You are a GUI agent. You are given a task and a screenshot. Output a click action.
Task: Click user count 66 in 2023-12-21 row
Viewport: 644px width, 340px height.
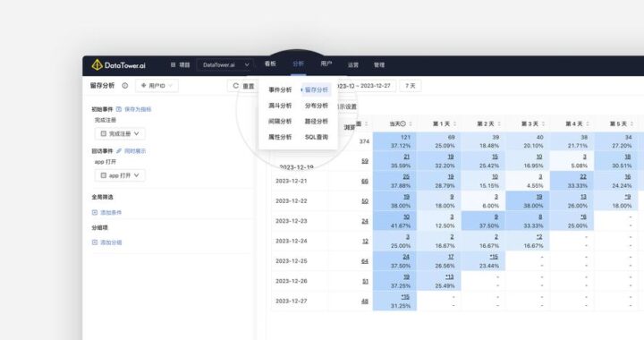(365, 181)
